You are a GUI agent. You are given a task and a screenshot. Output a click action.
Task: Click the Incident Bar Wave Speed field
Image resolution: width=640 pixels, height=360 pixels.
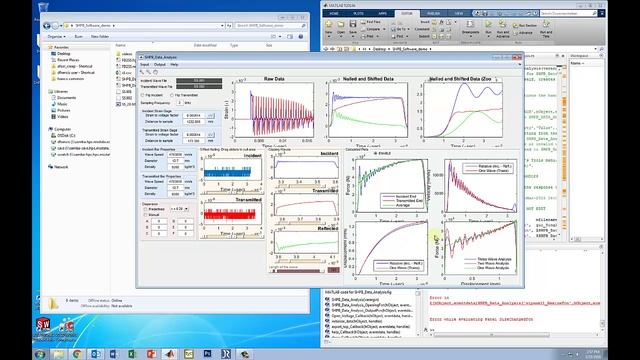(x=176, y=155)
